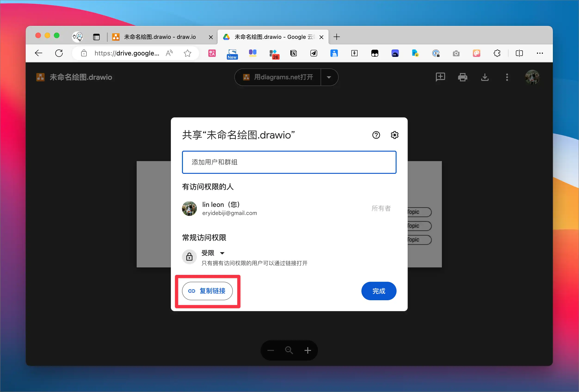Switch to the draw.io tab
Viewport: 579px width, 392px height.
(x=160, y=37)
